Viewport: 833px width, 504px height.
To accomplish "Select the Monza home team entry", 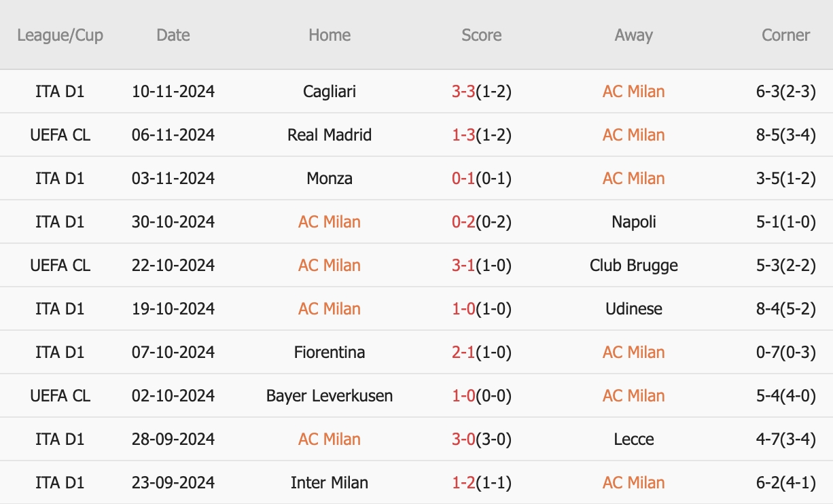I will pos(330,179).
